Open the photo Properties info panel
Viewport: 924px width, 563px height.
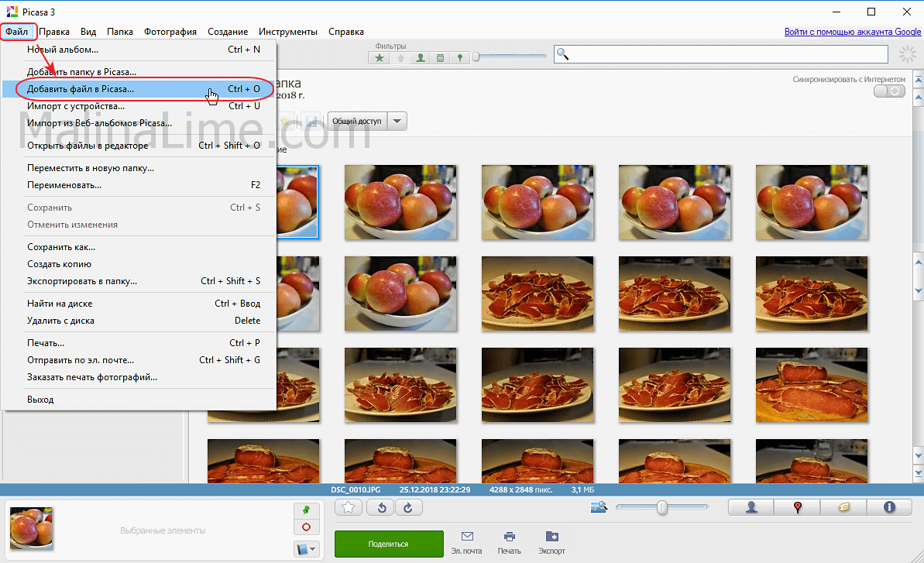tap(888, 507)
